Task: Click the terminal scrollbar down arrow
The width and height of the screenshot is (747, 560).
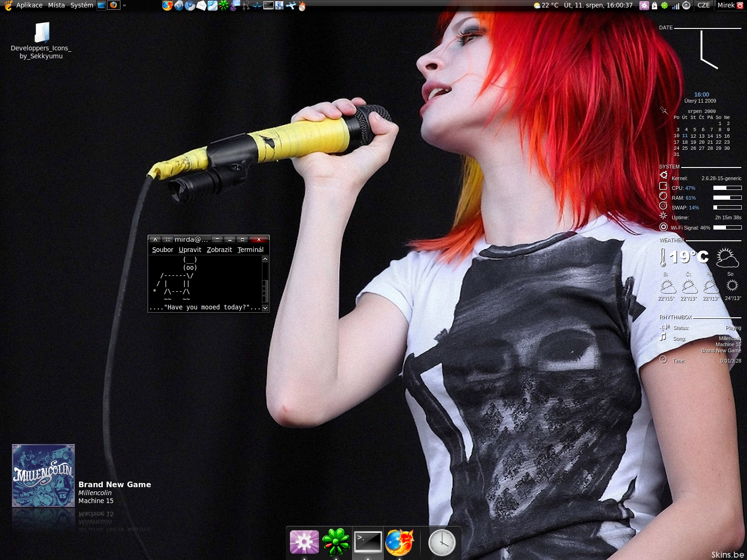Action: [265, 308]
